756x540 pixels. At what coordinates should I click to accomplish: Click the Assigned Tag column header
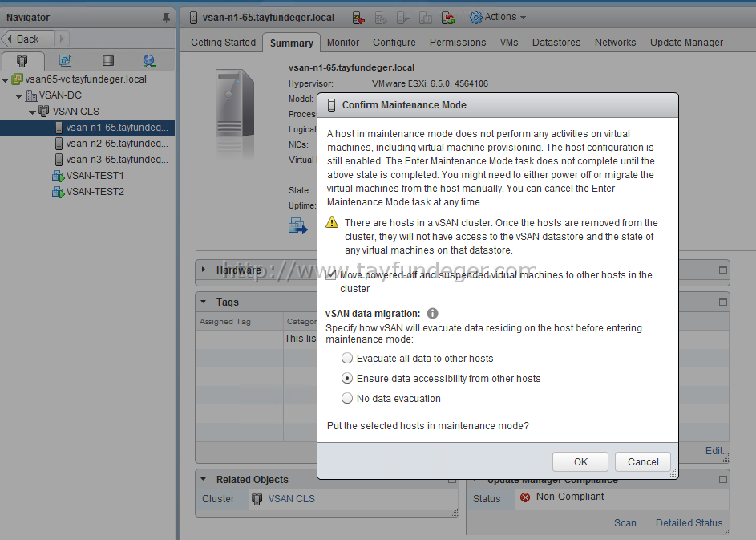pyautogui.click(x=239, y=322)
